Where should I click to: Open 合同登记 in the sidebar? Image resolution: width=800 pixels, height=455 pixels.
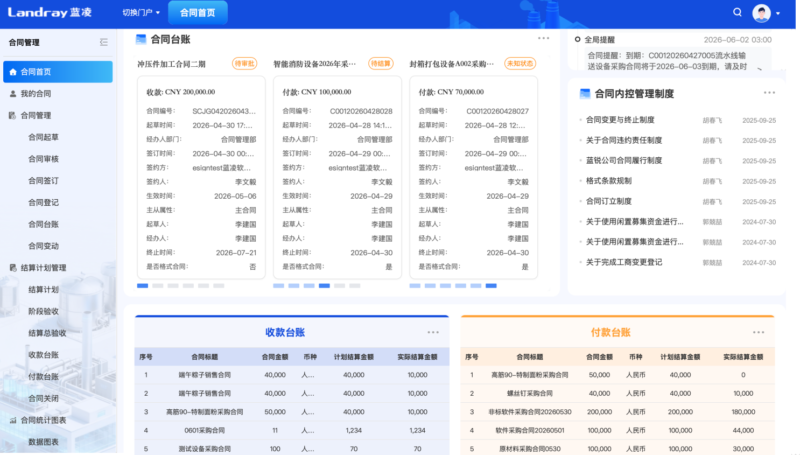43,203
